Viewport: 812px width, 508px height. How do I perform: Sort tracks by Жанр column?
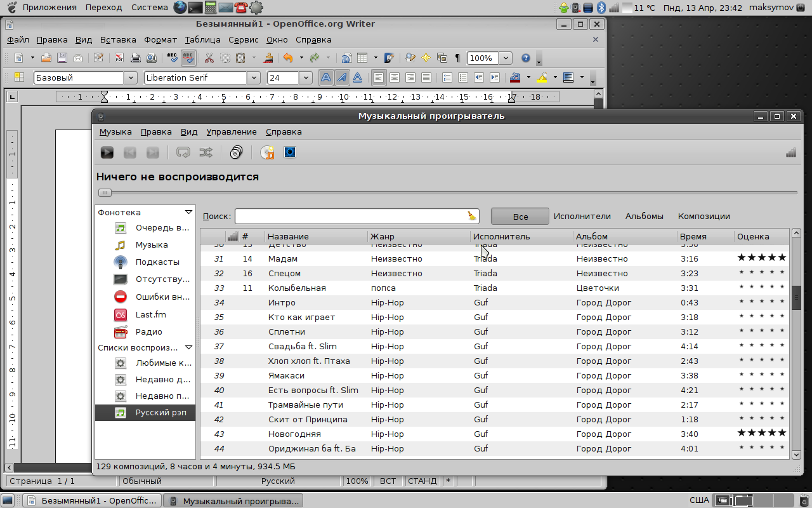(x=419, y=237)
